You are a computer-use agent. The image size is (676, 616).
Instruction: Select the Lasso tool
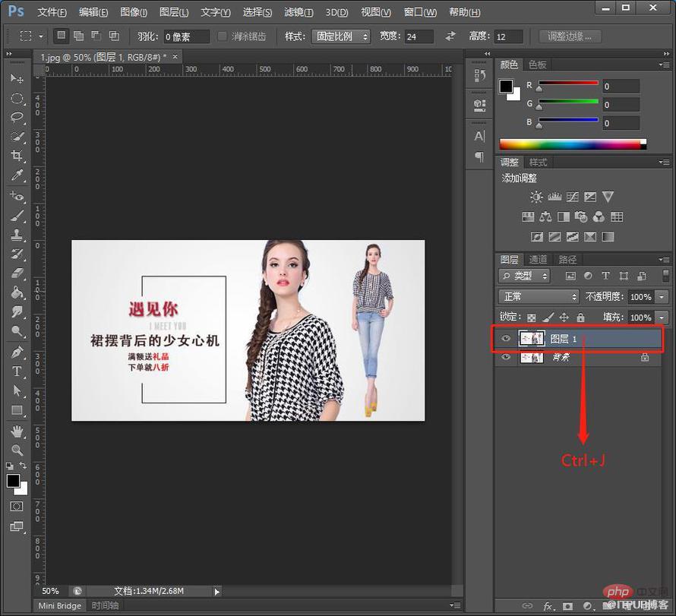(x=17, y=117)
